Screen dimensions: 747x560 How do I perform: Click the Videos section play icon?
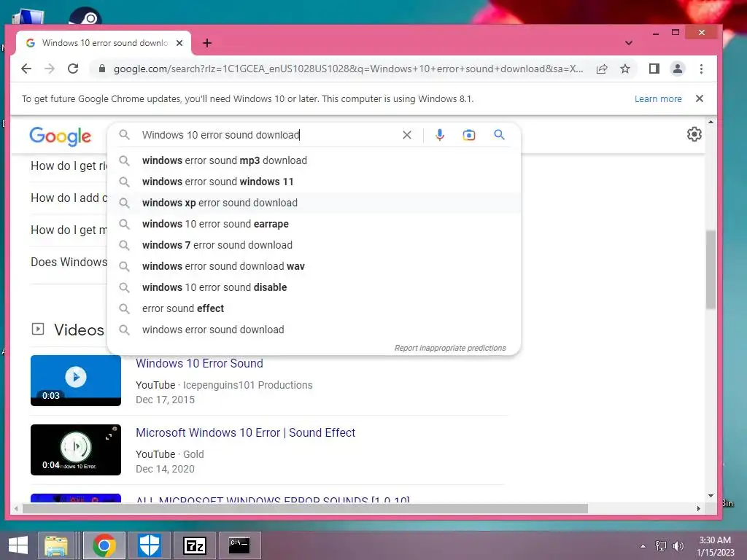tap(38, 329)
